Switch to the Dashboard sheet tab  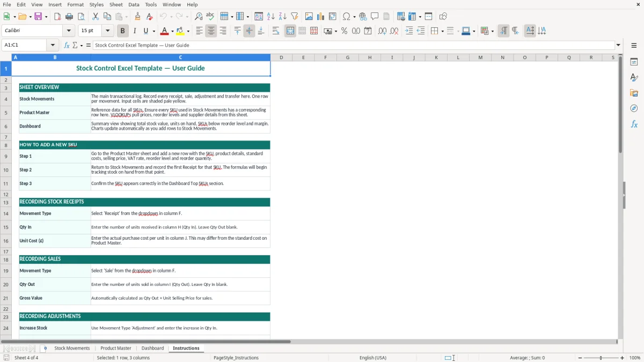tap(152, 348)
